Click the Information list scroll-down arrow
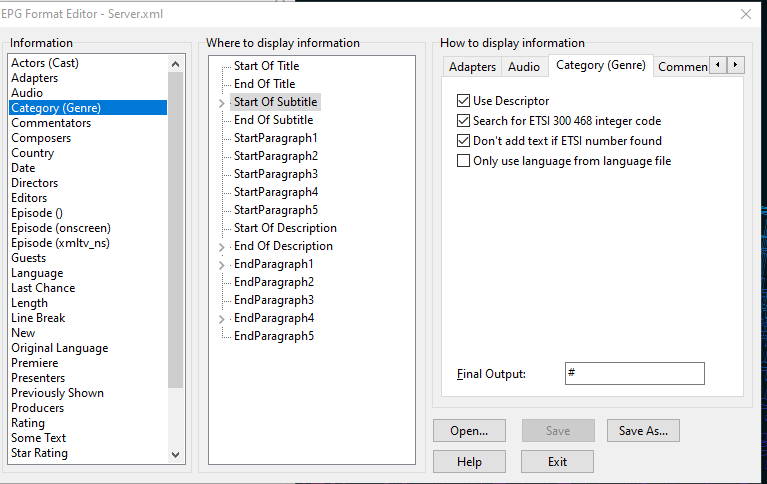This screenshot has width=767, height=484. pos(176,455)
